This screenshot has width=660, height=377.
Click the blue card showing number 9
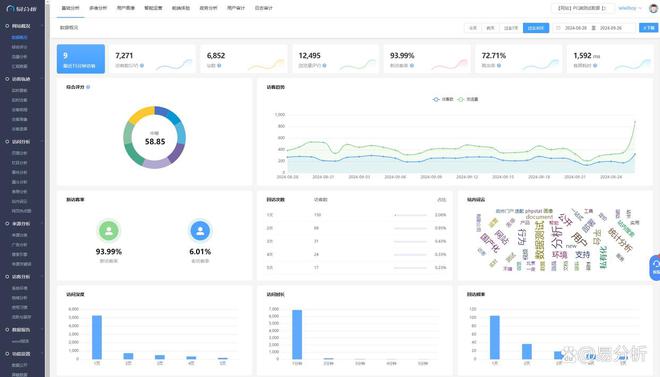[81, 59]
